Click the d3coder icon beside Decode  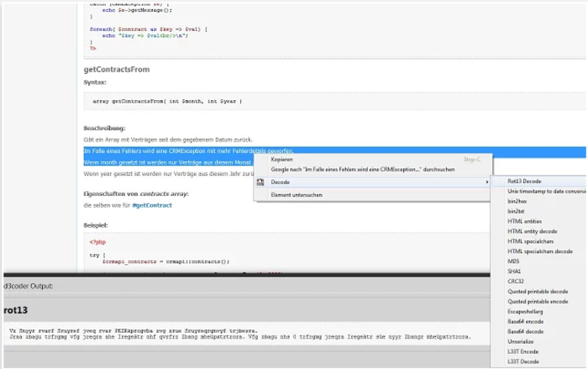tap(260, 182)
